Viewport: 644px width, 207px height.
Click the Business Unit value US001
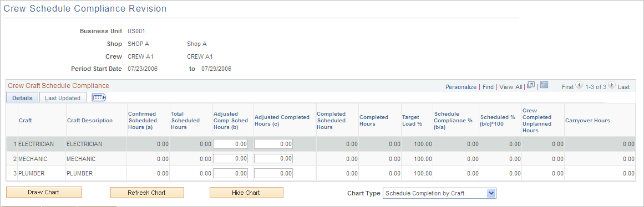pyautogui.click(x=136, y=31)
